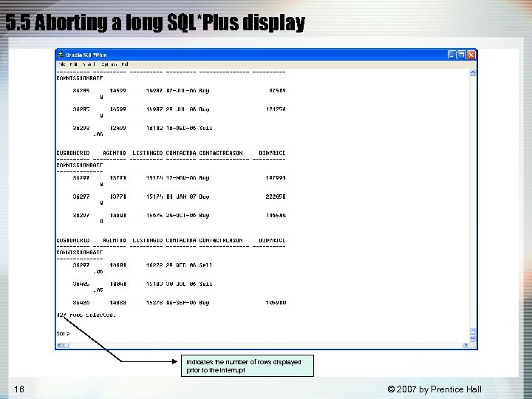Click the slide heading "5.5 Aborting a long SQL*Plus display"
Screen dimensions: 532x399
pyautogui.click(x=155, y=23)
